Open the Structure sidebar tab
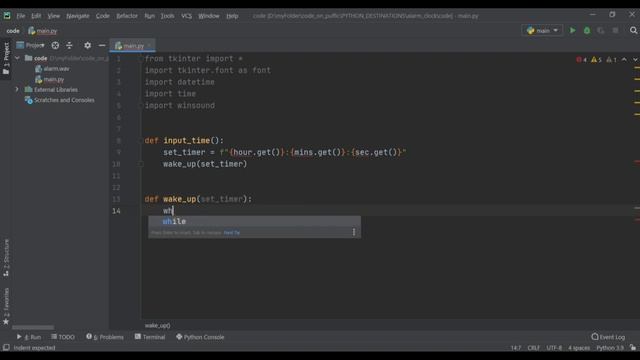The height and width of the screenshot is (360, 640). tap(6, 258)
